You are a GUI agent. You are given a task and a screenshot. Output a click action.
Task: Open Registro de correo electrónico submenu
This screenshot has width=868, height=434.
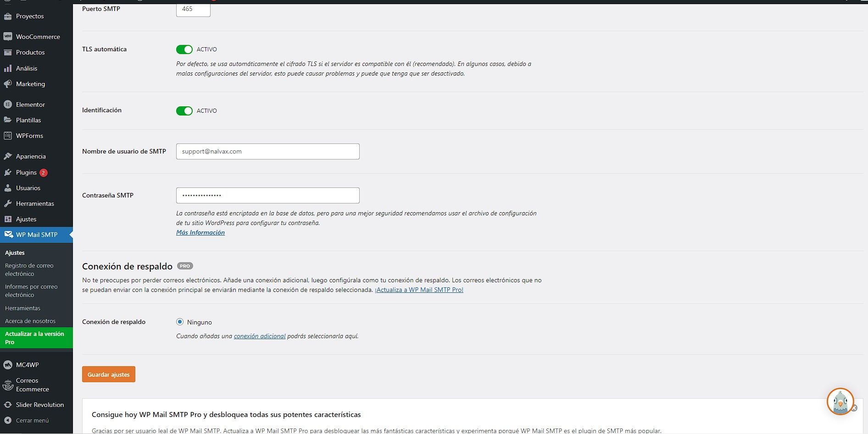pyautogui.click(x=29, y=269)
